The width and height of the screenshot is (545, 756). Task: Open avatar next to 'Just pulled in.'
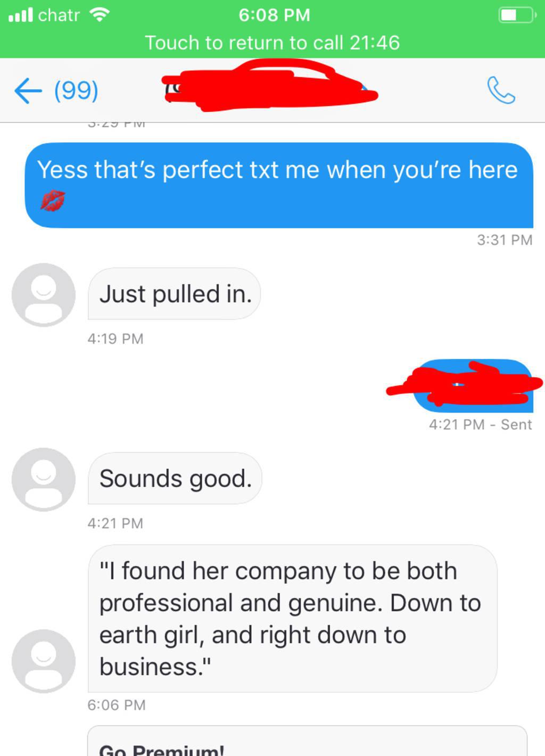[44, 294]
